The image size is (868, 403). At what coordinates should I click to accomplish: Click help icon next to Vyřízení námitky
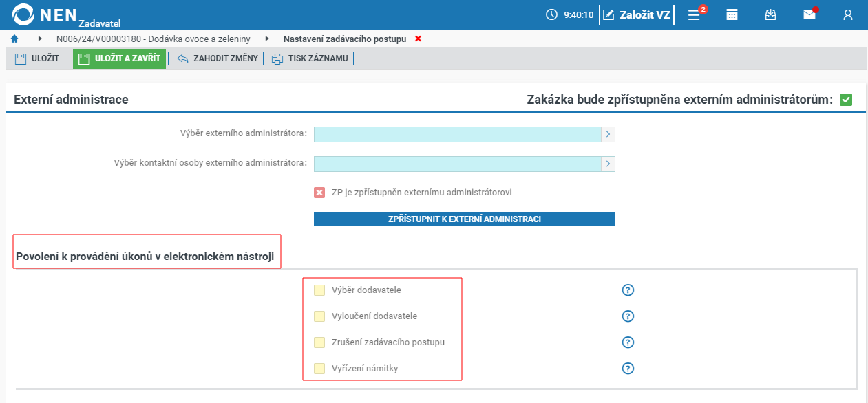pyautogui.click(x=627, y=369)
